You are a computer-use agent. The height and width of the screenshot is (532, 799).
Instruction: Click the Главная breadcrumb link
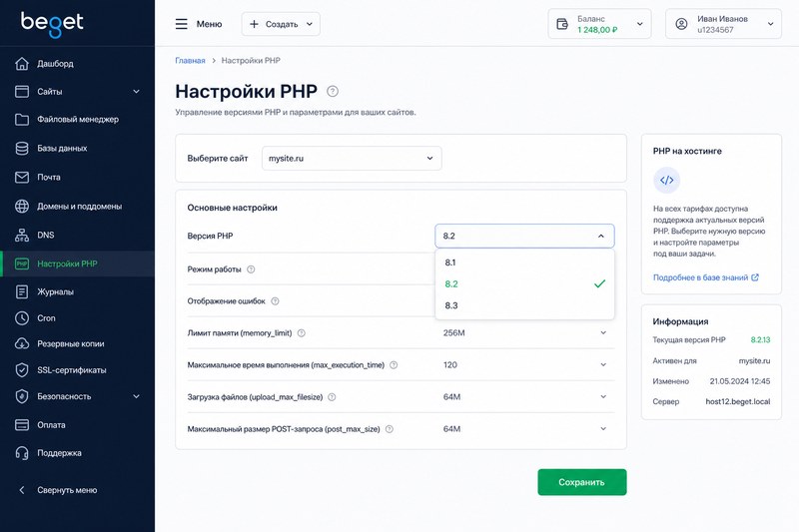click(190, 61)
